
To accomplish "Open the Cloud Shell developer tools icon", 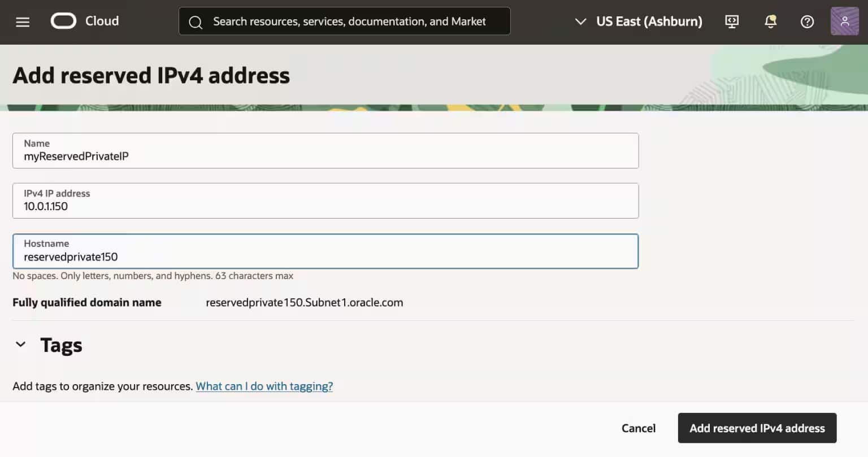I will (732, 21).
